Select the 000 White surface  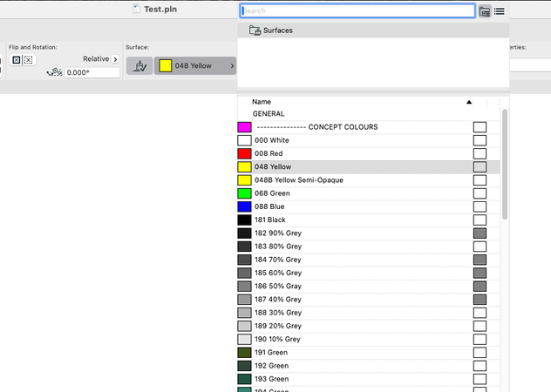coord(369,140)
